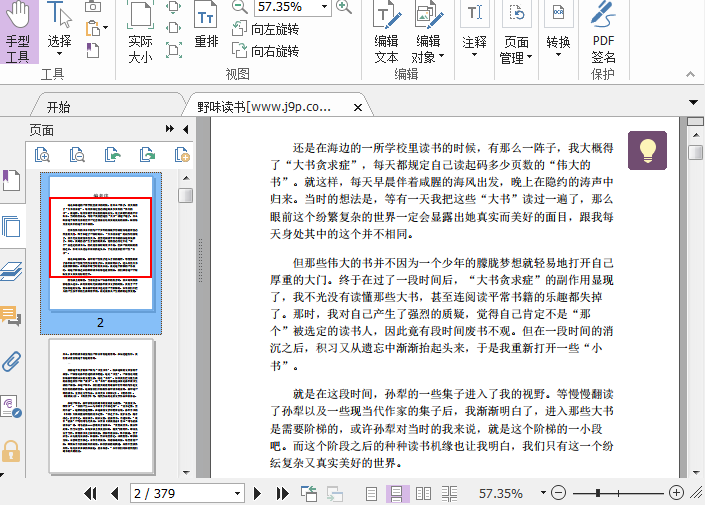The height and width of the screenshot is (505, 705).
Task: Select the 野味读书 document tab
Action: (264, 107)
